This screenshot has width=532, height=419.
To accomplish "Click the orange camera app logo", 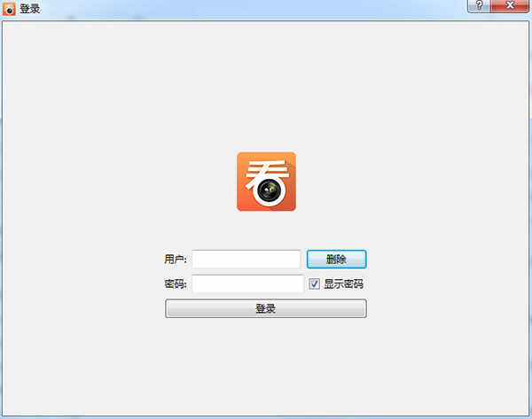I will point(266,182).
